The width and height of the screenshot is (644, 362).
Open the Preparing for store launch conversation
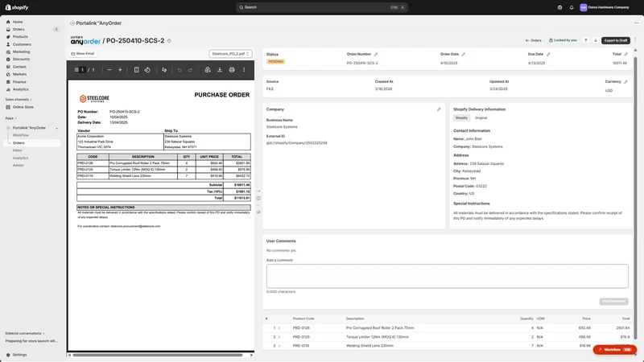(31, 341)
